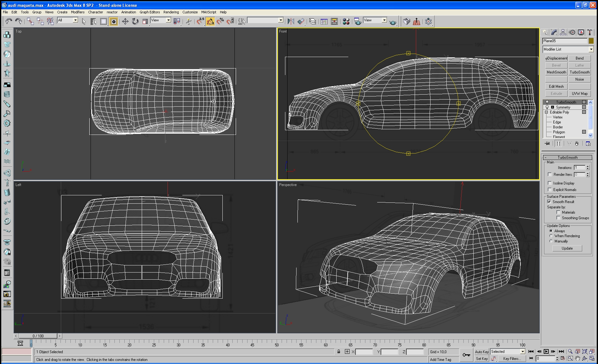This screenshot has width=598, height=364.
Task: Select the Move transform tool
Action: (x=125, y=21)
